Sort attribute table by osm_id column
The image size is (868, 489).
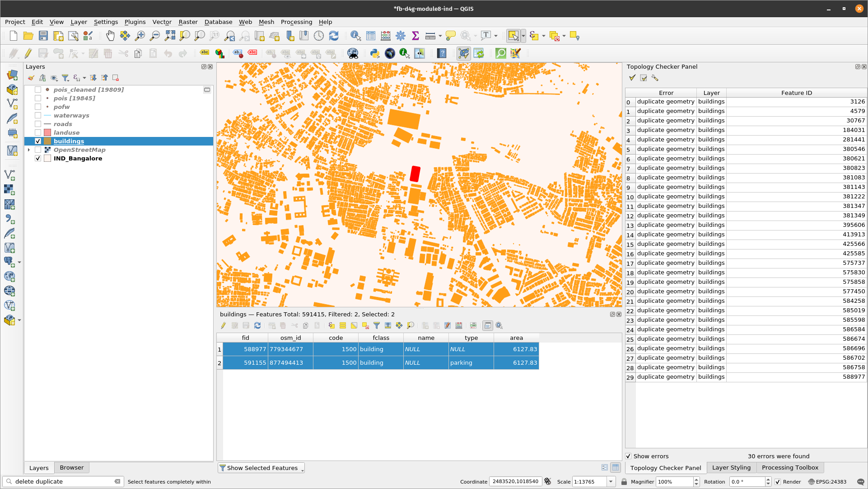[x=291, y=338]
